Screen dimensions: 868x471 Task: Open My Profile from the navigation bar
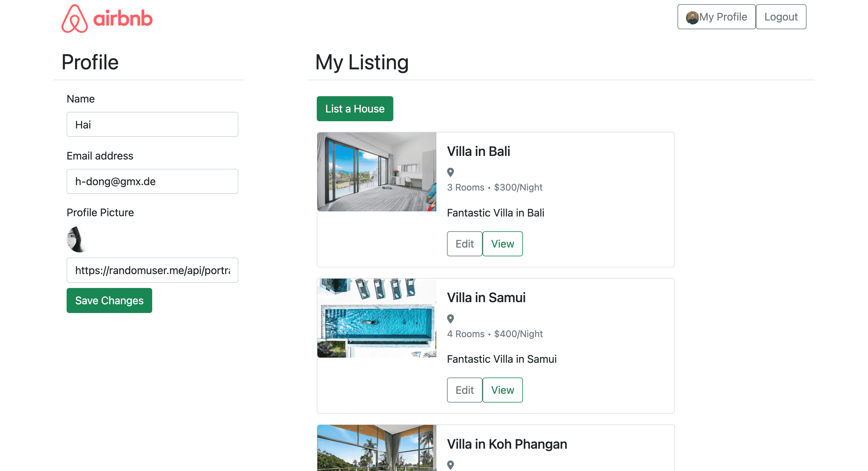tap(716, 17)
